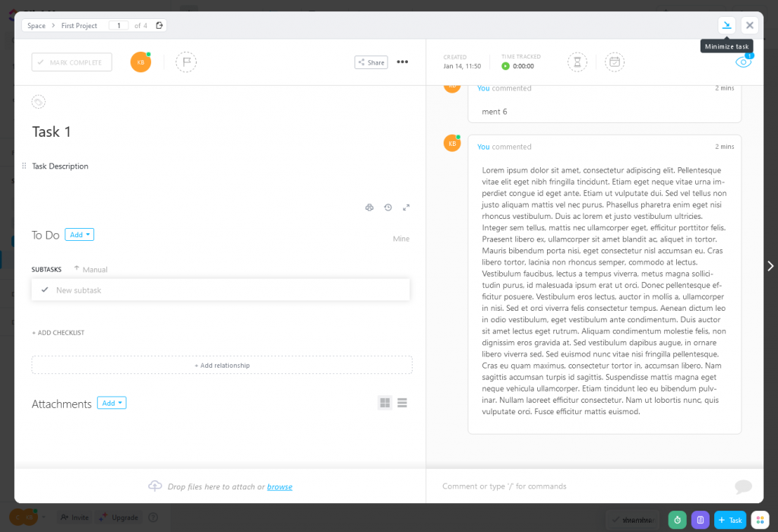Click the KB avatar beside the Lorem comment
This screenshot has width=778, height=532.
click(x=452, y=144)
